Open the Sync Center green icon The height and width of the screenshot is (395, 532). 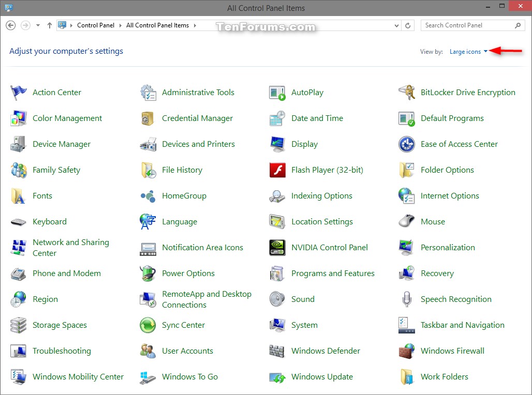click(148, 325)
